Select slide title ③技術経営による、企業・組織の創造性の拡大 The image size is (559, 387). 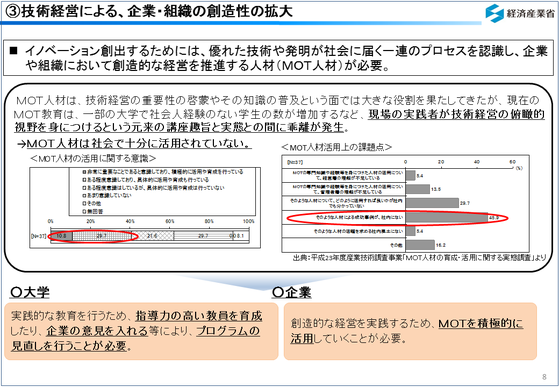pyautogui.click(x=149, y=11)
